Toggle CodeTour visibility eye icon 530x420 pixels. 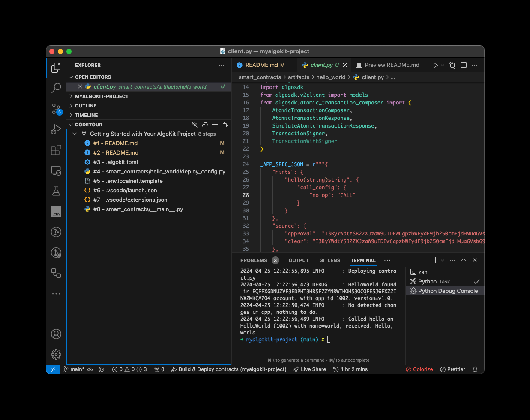(195, 125)
